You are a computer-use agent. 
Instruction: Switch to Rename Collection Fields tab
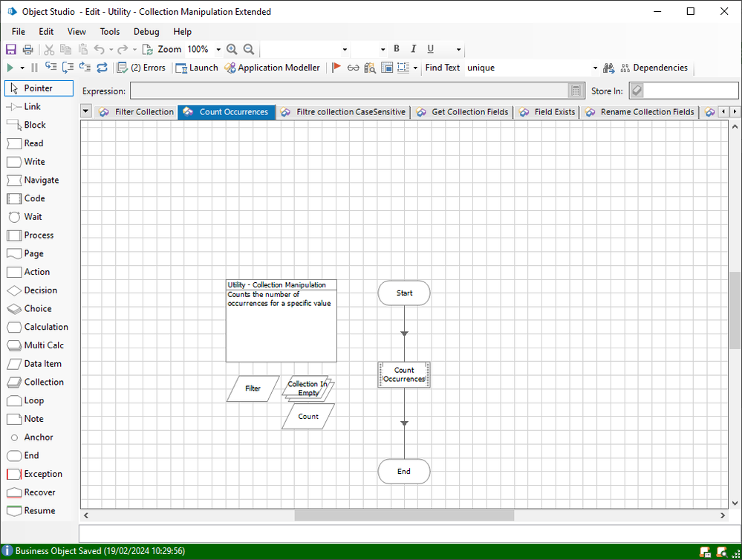(x=640, y=111)
